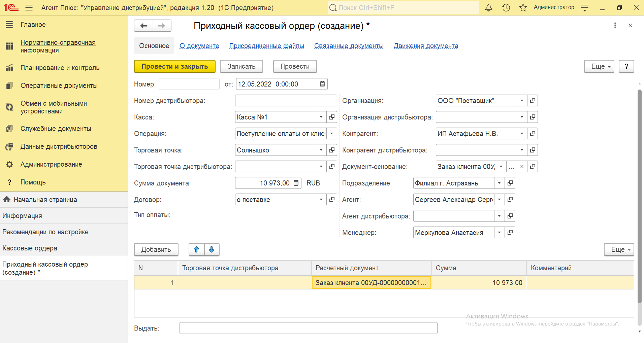Expand Торговая точка dropdown
Image resolution: width=644 pixels, height=343 pixels.
[x=321, y=150]
